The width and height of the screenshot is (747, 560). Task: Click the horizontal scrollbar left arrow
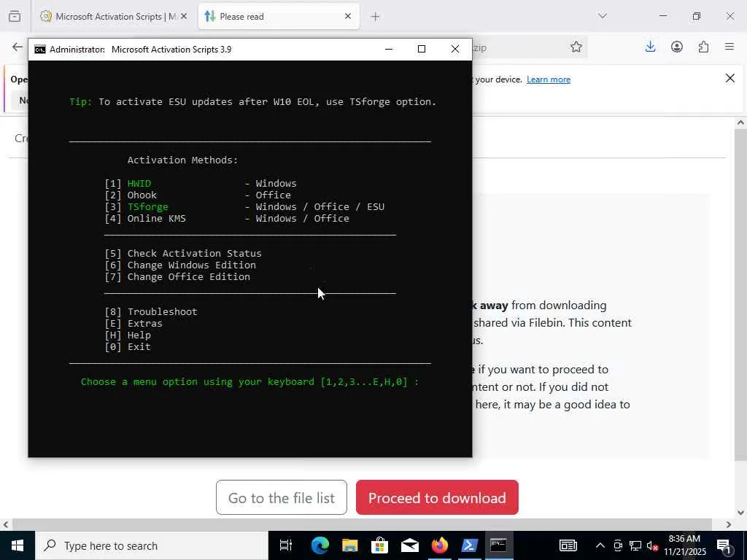[5, 525]
